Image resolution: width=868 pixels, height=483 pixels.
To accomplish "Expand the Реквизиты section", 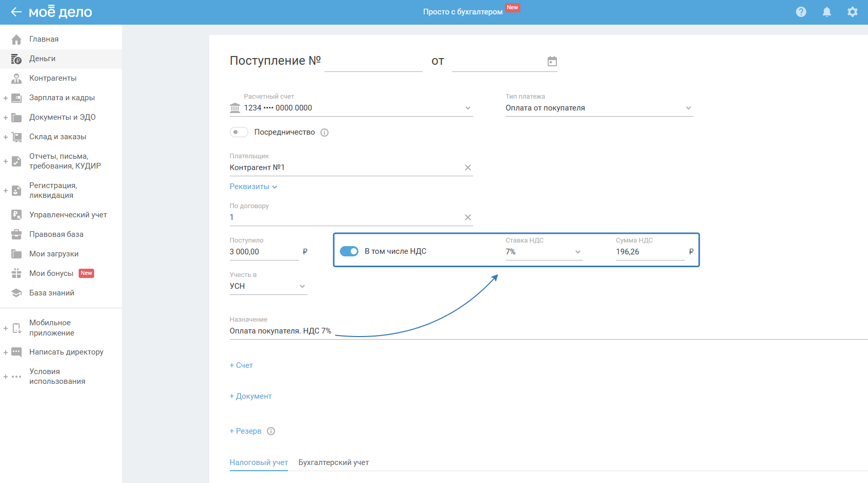I will pyautogui.click(x=254, y=187).
